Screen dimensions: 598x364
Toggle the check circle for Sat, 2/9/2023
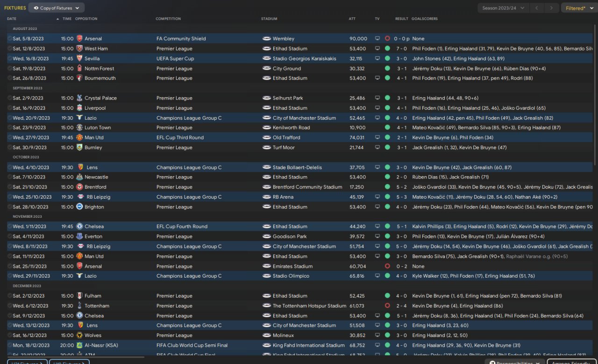click(x=10, y=98)
